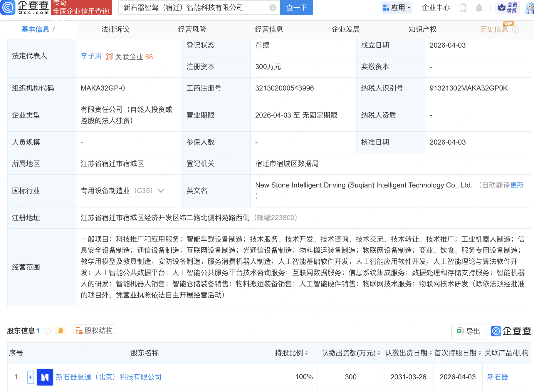The width and height of the screenshot is (534, 392).
Task: Toggle sorting on the 持股比例 column
Action: click(307, 353)
